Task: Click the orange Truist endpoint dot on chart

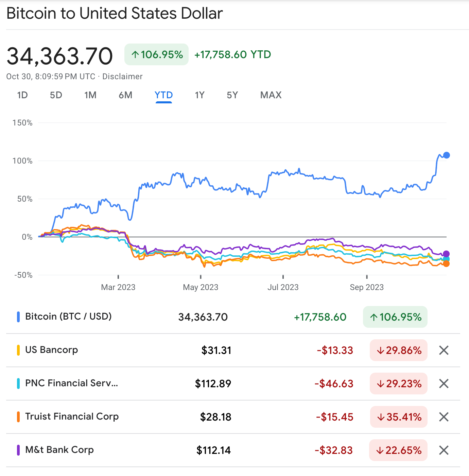Action: tap(446, 263)
